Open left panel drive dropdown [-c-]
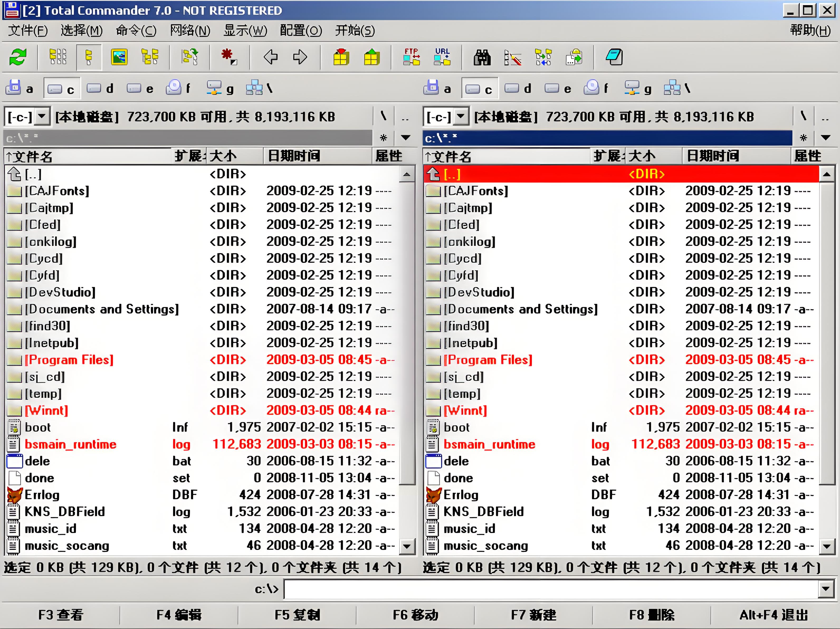Viewport: 840px width, 629px height. pyautogui.click(x=42, y=116)
